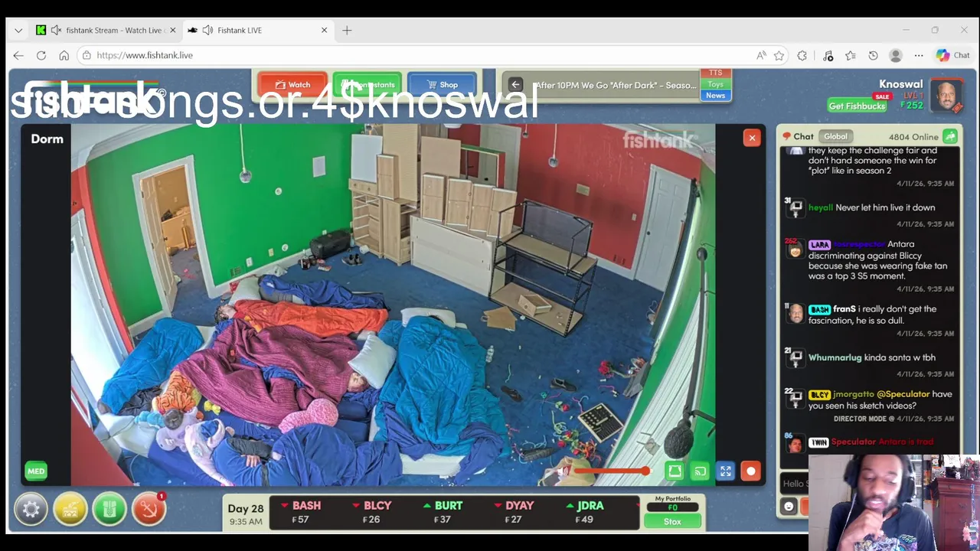
Task: Select the BASH stock ticker
Action: (301, 512)
